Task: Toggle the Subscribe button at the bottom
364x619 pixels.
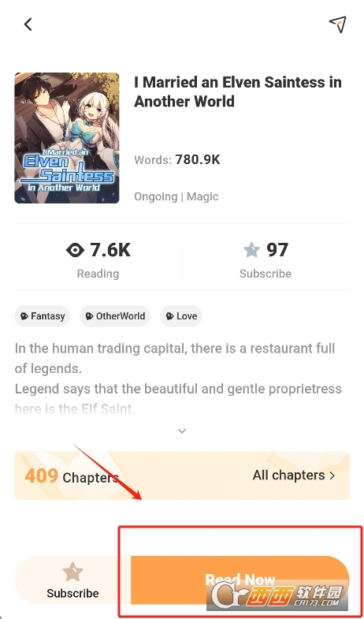Action: coord(73,580)
